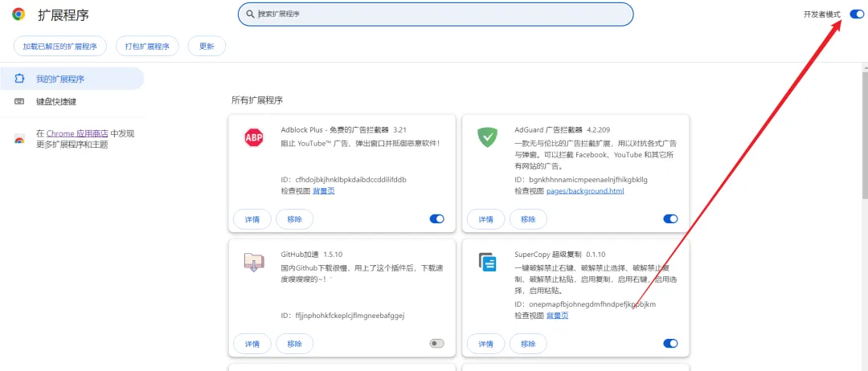Click the keyboard icon beside 键盘快捷键
Screen dimensions: 868x371
pos(19,102)
